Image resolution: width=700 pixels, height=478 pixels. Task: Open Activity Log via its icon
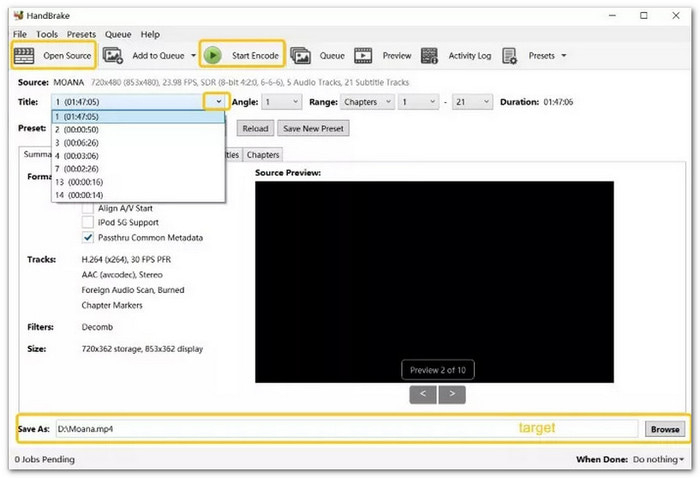[429, 56]
